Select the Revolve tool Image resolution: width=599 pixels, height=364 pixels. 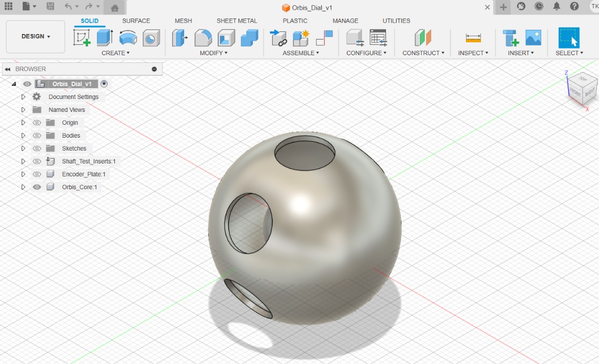point(128,38)
